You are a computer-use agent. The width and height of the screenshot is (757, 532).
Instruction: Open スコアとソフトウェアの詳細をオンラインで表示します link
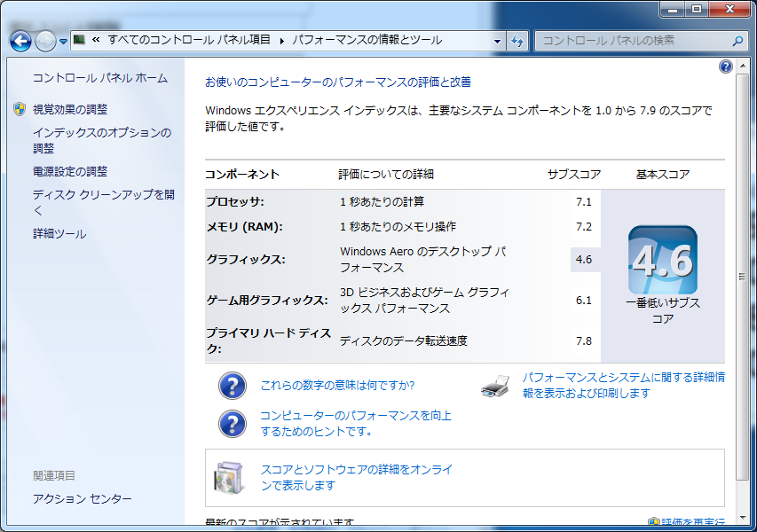click(357, 478)
